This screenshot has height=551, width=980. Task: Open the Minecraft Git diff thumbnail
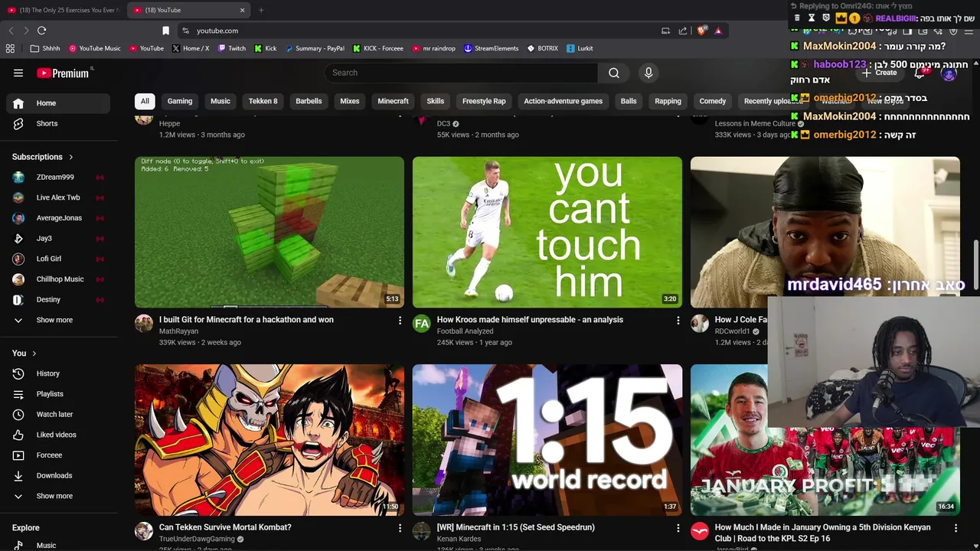pyautogui.click(x=269, y=232)
